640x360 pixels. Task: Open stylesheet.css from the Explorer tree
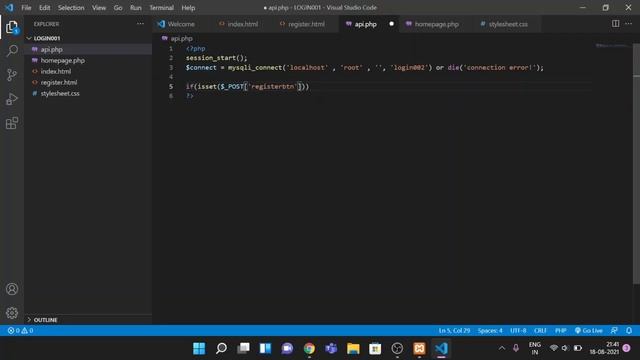[89, 93]
